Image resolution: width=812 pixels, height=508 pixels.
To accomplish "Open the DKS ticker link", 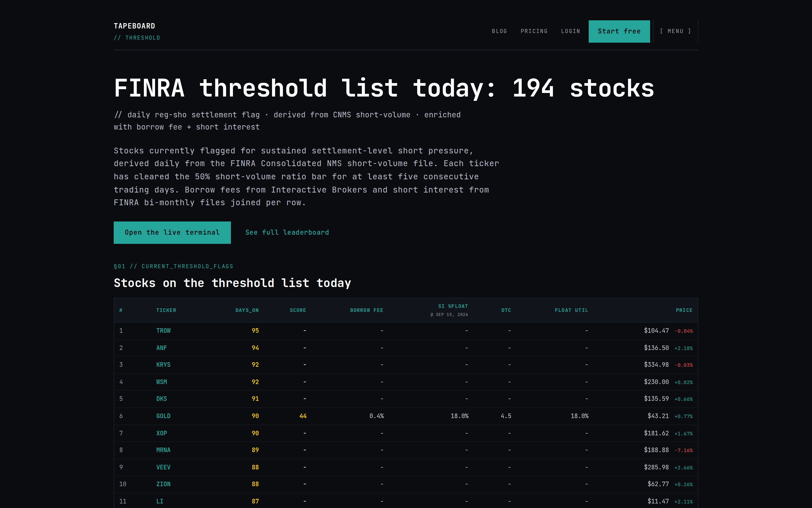I will click(161, 399).
